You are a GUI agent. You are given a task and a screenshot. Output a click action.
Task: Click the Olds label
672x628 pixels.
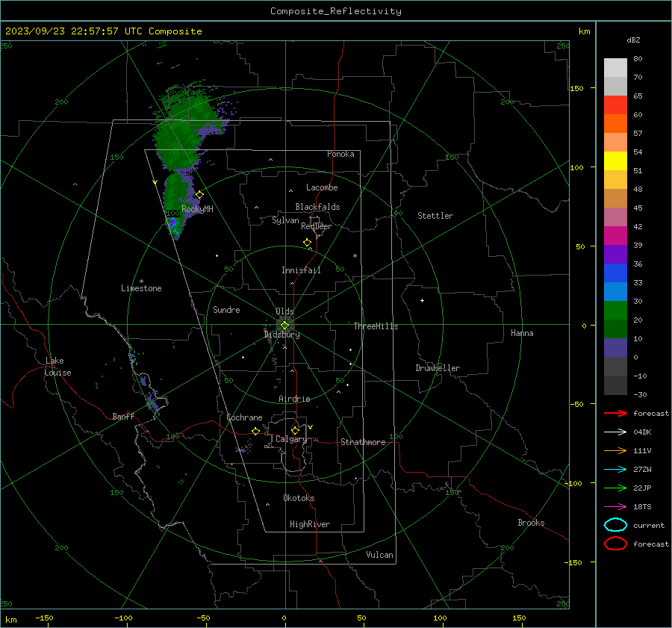284,311
